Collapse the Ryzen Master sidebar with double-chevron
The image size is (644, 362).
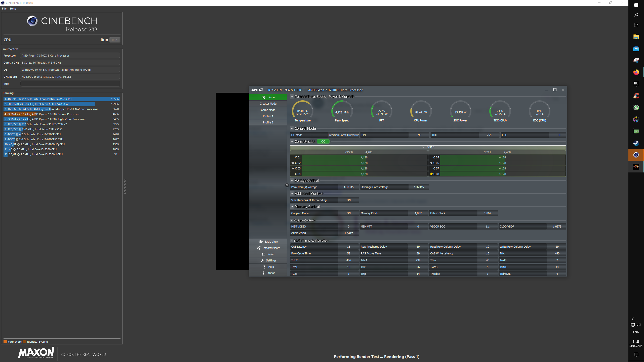[x=287, y=185]
